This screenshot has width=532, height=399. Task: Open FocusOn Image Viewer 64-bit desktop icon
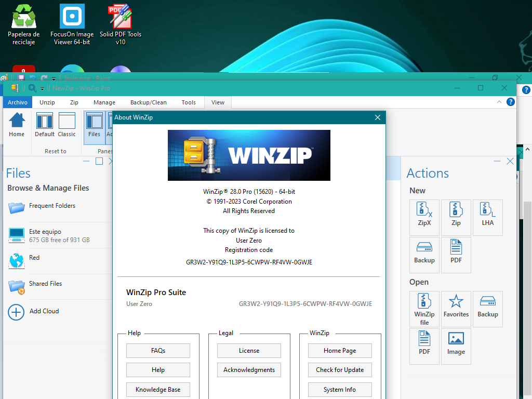72,24
